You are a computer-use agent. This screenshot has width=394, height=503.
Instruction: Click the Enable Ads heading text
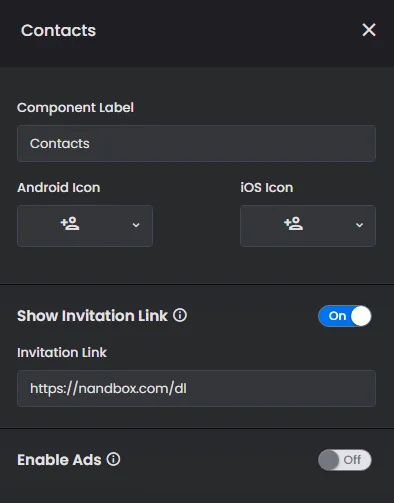(59, 460)
